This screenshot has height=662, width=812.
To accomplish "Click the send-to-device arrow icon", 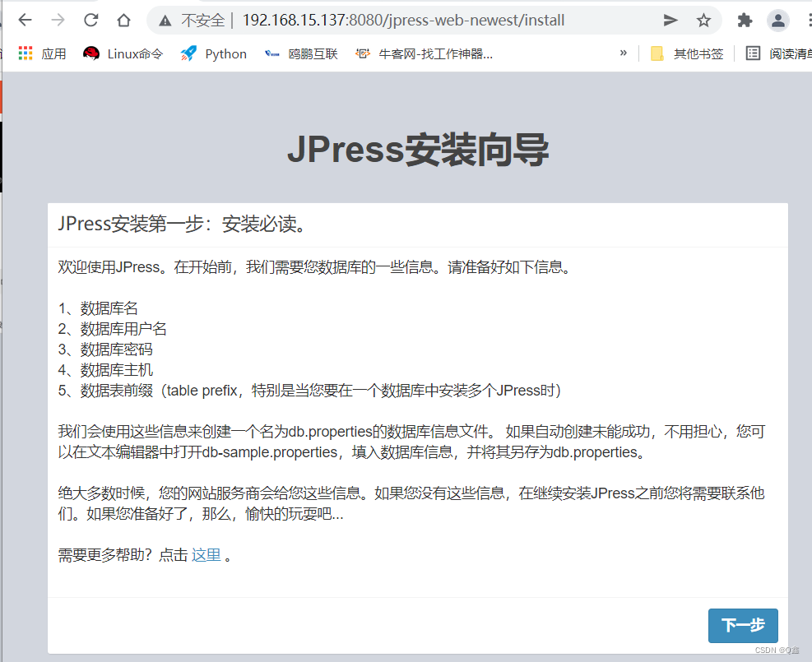I will point(670,19).
